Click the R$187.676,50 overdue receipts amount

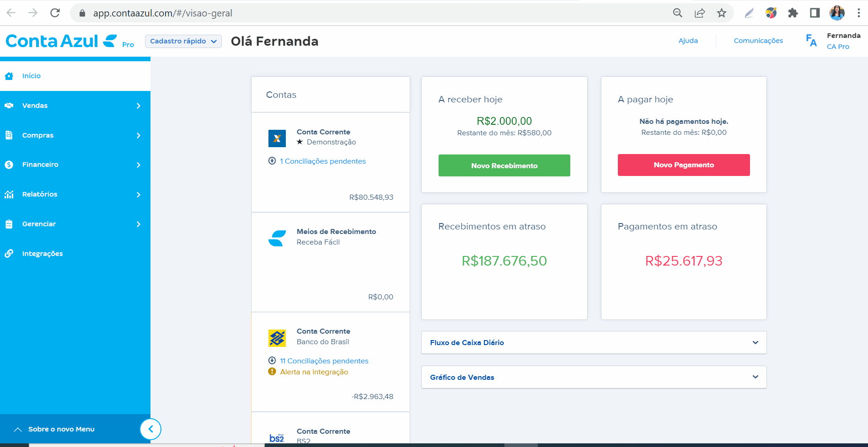tap(504, 261)
